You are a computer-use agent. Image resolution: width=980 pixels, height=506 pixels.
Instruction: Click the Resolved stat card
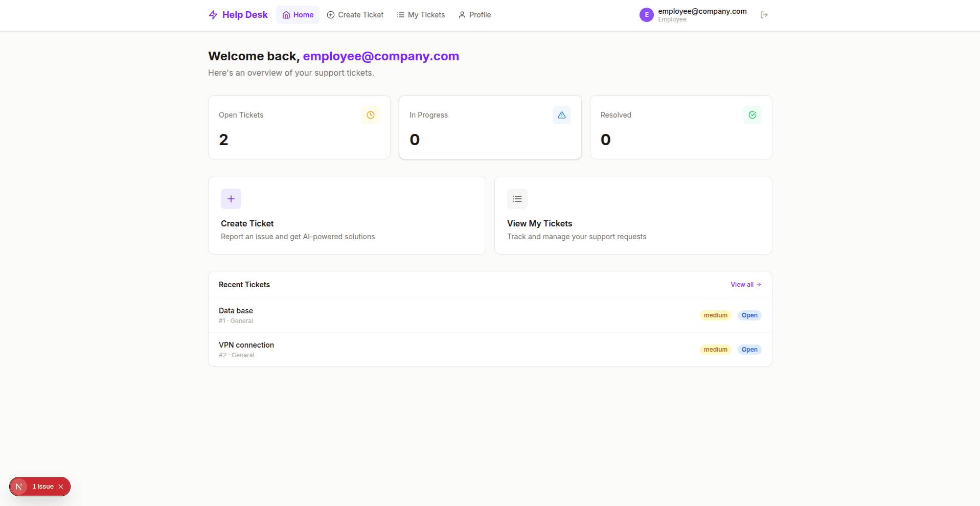pos(681,127)
